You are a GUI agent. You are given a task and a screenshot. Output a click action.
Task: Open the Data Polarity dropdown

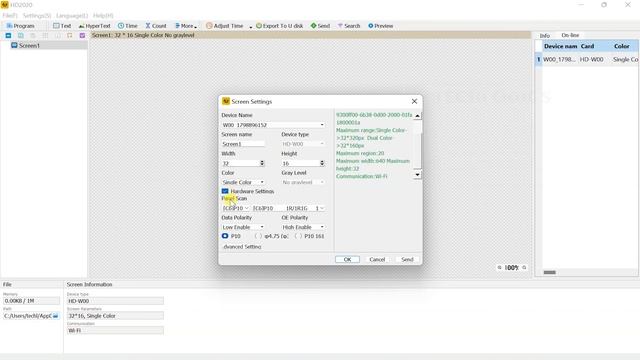point(243,227)
